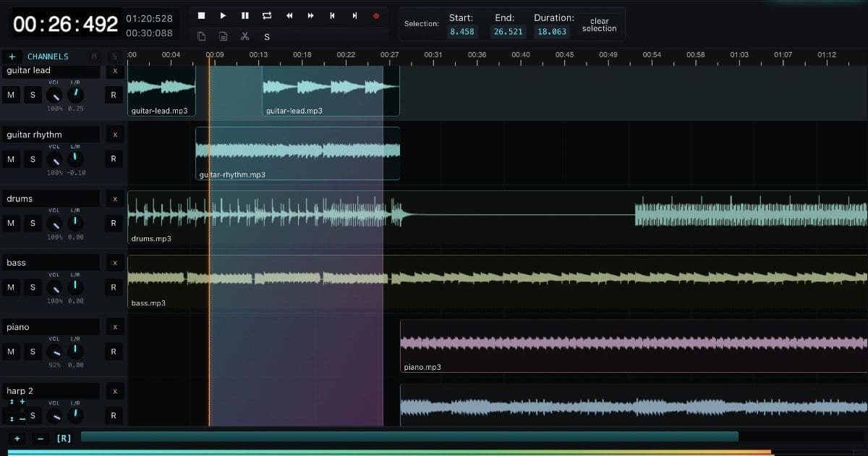
Task: Solo all channels with header S button
Action: (114, 56)
